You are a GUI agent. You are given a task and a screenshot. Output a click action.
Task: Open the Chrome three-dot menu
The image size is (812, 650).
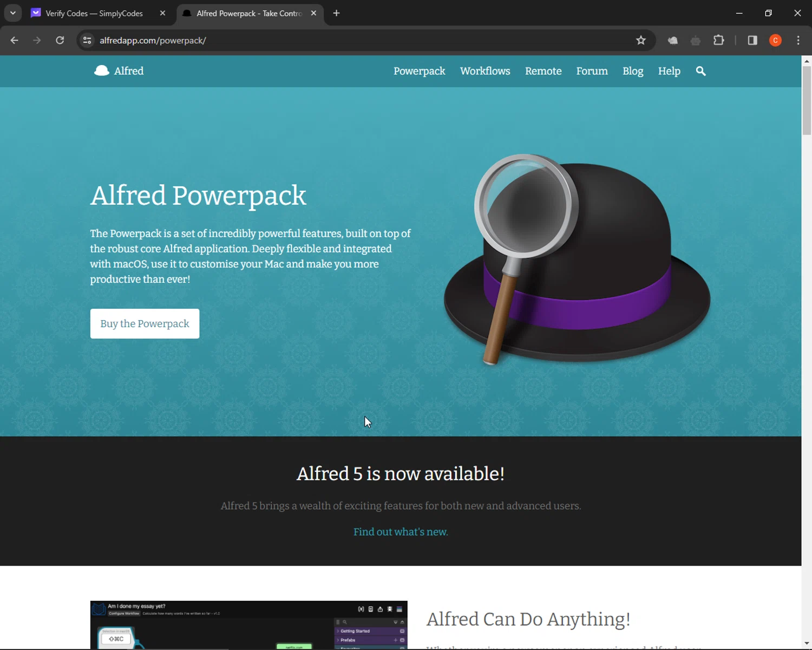[798, 40]
